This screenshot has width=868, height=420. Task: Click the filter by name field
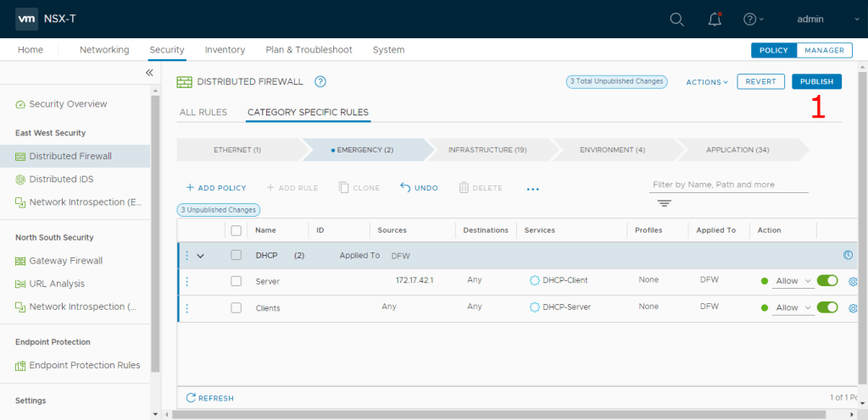pyautogui.click(x=729, y=185)
